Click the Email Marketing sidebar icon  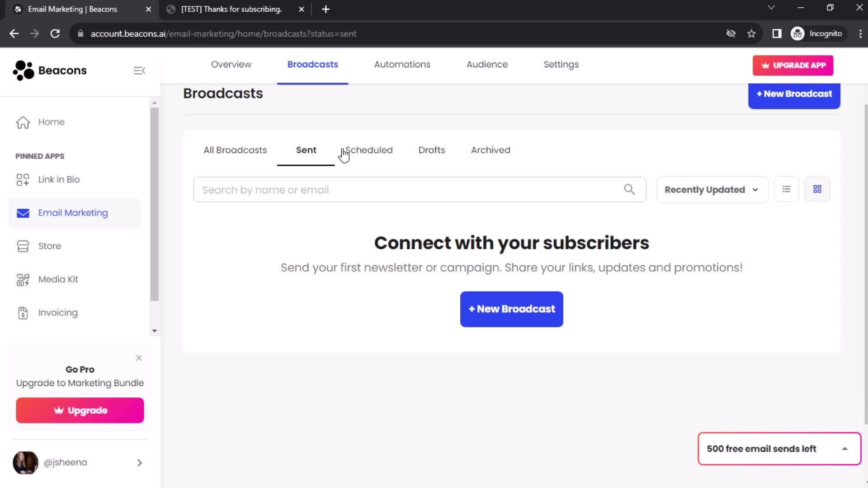coord(23,212)
